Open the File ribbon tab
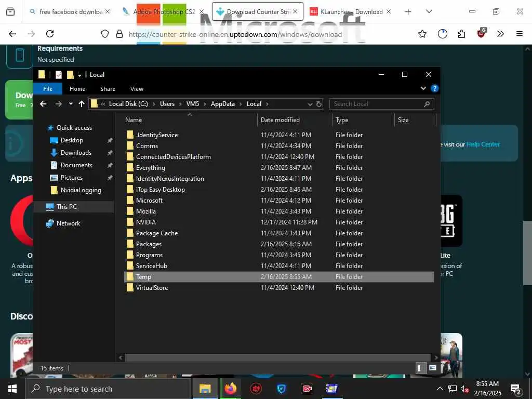 [48, 89]
